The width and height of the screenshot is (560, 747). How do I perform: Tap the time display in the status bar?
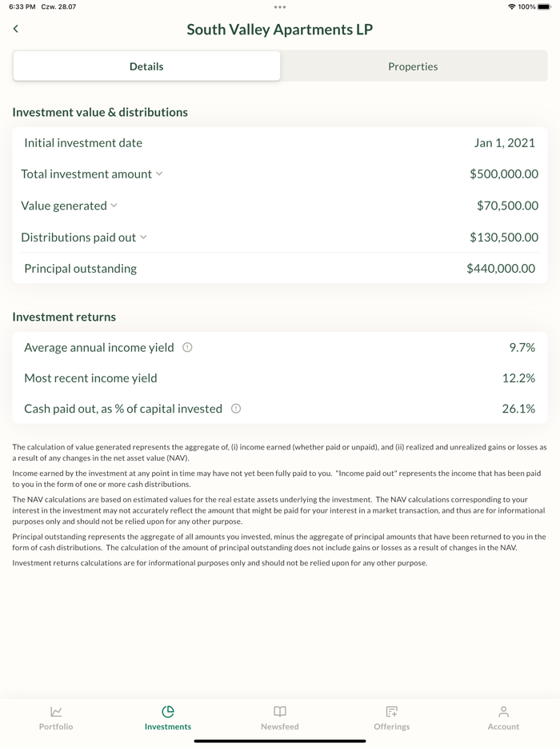[x=18, y=8]
